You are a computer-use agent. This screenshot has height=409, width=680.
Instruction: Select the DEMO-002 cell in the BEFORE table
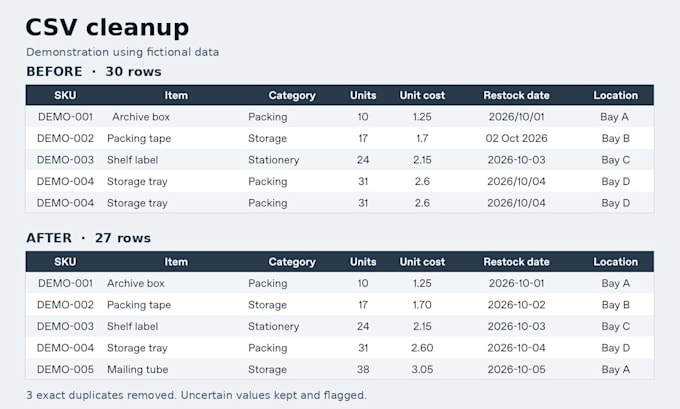(x=65, y=138)
